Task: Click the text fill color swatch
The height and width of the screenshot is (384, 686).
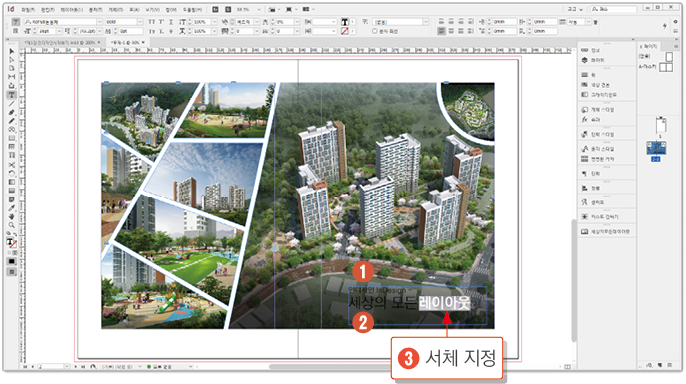Action: click(345, 21)
